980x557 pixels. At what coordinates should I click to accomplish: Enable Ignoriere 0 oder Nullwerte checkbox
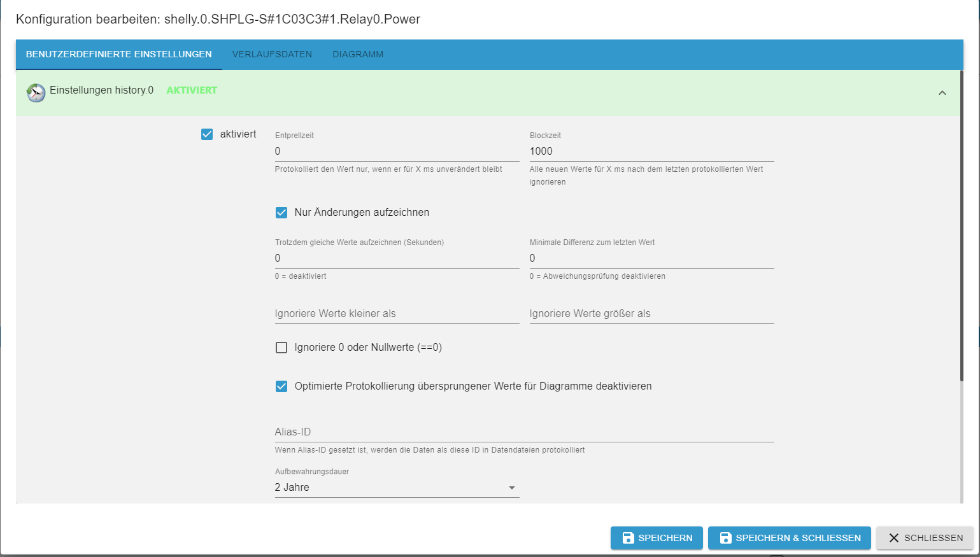[x=281, y=348]
